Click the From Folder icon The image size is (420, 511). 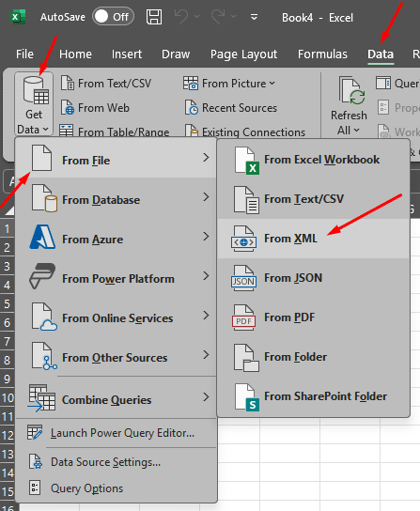click(246, 358)
